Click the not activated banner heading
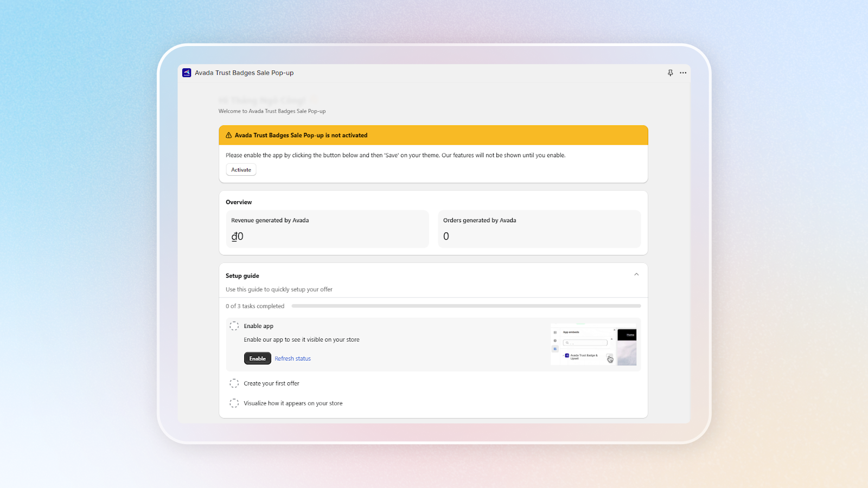This screenshot has width=868, height=488. pyautogui.click(x=301, y=136)
